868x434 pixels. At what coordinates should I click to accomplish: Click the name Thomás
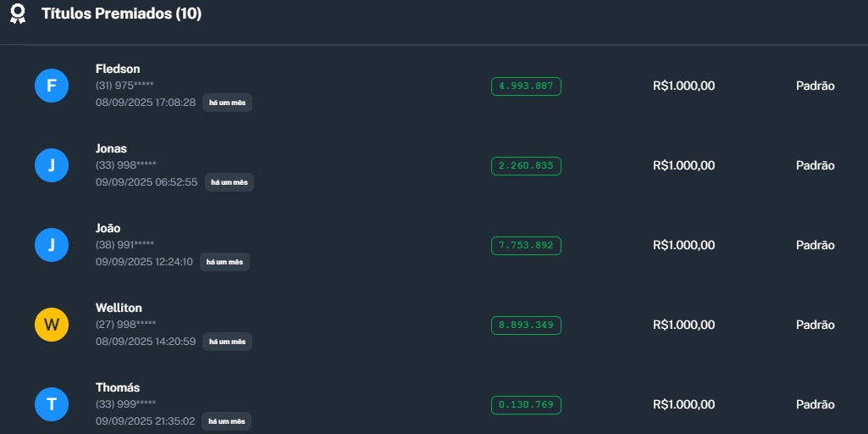coord(118,387)
